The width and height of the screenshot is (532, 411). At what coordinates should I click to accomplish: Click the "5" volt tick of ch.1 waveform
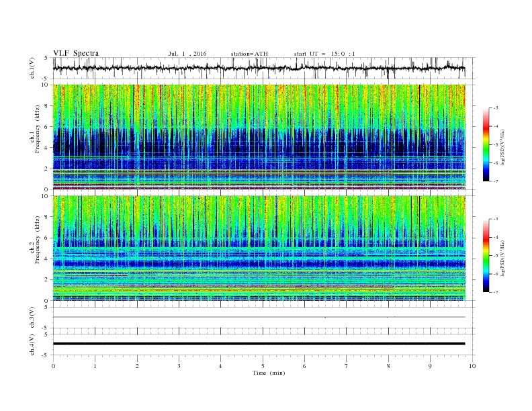[46, 58]
